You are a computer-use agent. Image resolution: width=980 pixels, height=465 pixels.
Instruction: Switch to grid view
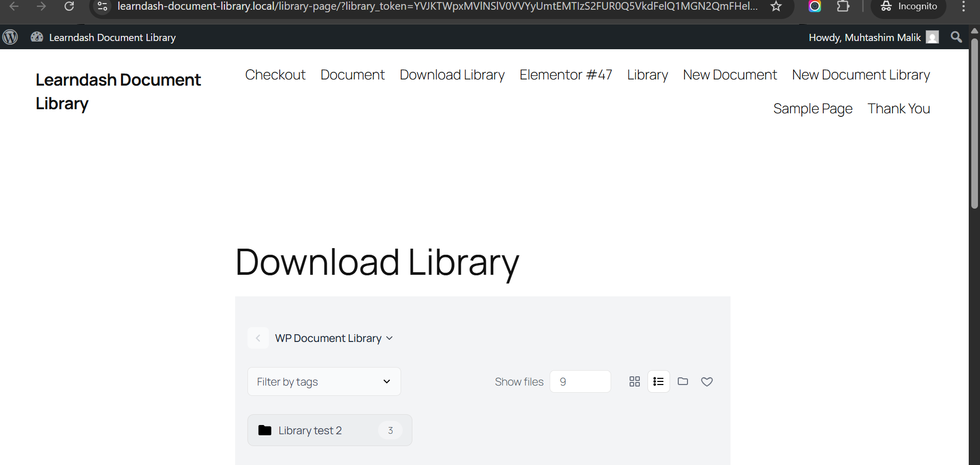point(634,381)
